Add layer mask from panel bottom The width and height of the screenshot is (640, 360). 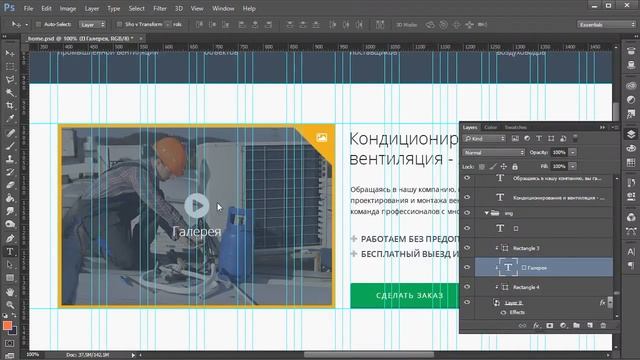coord(550,325)
